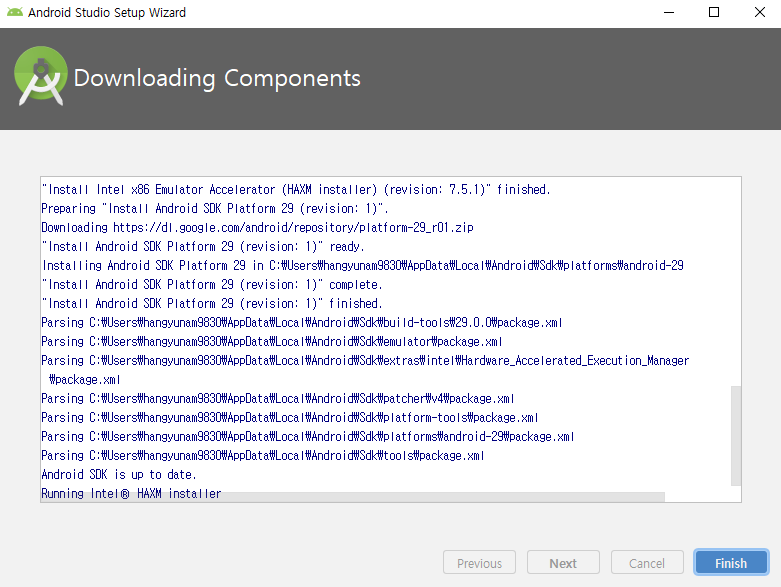
Task: Click the disabled Cancel button
Action: [647, 563]
